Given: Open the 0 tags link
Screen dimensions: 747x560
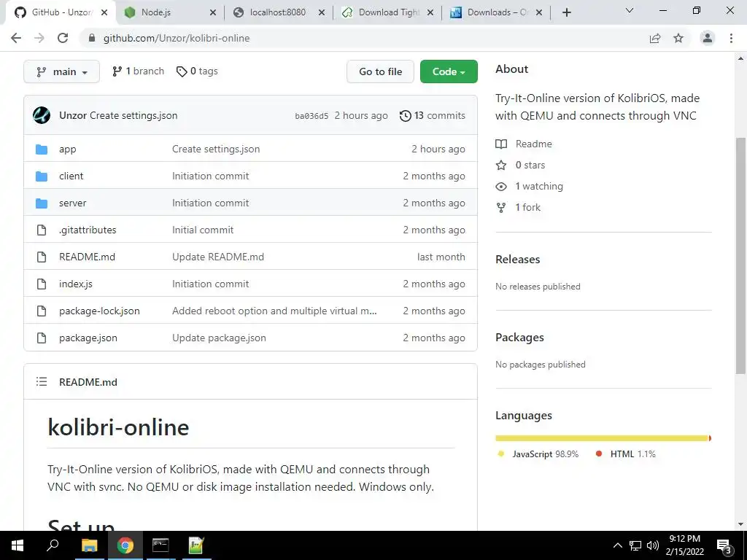Looking at the screenshot, I should (x=197, y=71).
